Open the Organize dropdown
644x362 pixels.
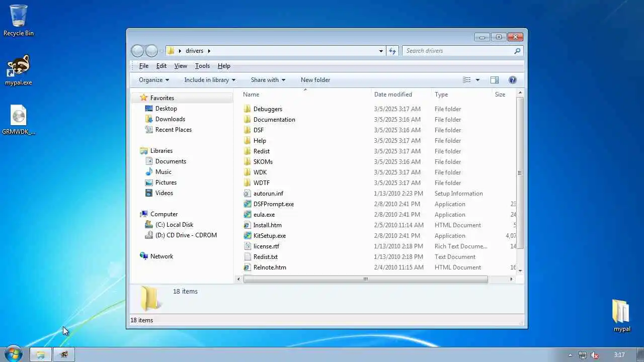tap(154, 80)
